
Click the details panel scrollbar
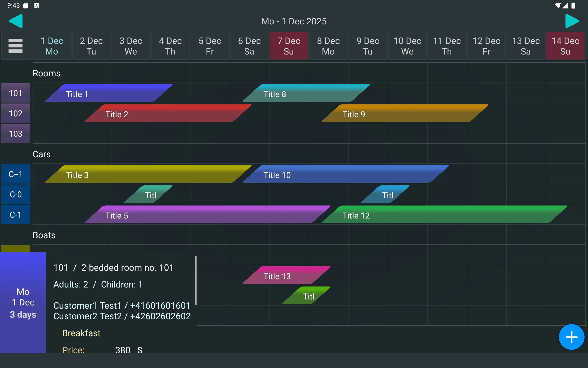point(196,280)
